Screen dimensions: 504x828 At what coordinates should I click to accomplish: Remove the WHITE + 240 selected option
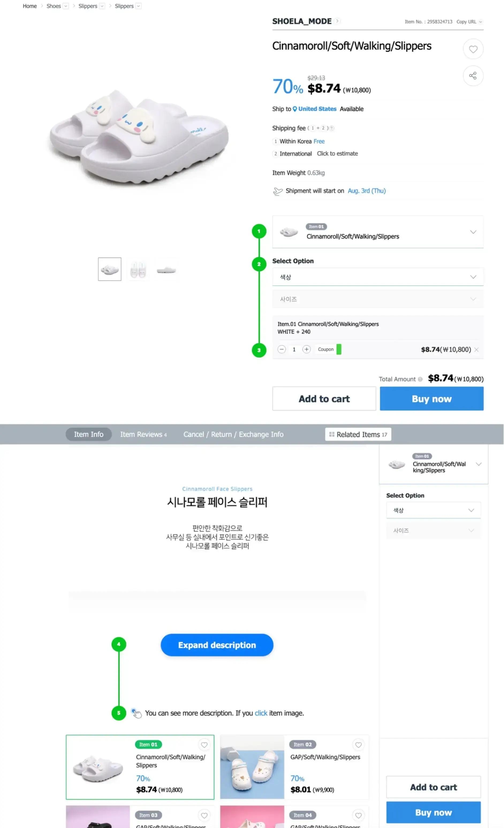click(x=476, y=350)
